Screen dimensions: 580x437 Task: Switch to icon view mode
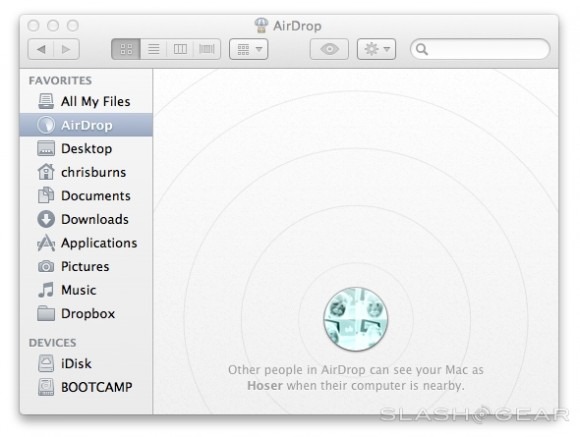126,49
